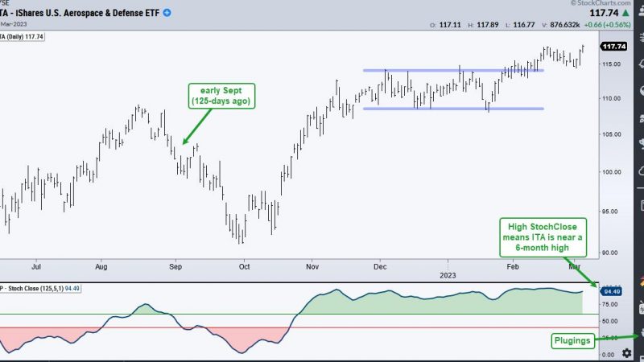Click the 100.00 price axis label
Image resolution: width=644 pixels, height=362 pixels.
[612, 172]
